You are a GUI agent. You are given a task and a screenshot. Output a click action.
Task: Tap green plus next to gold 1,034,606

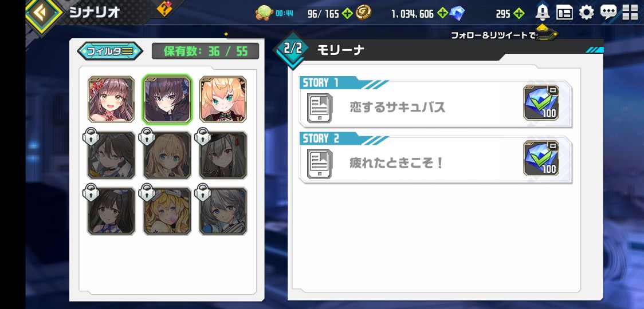coord(442,13)
